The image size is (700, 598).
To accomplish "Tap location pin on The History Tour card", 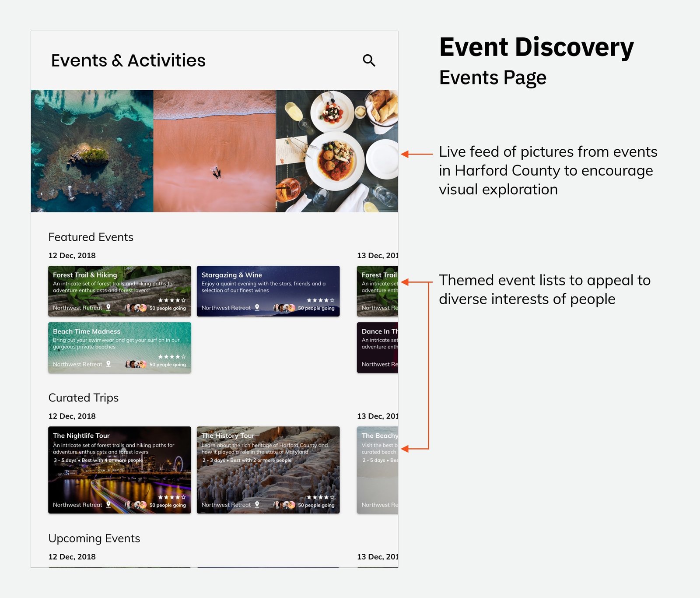I will click(x=257, y=504).
